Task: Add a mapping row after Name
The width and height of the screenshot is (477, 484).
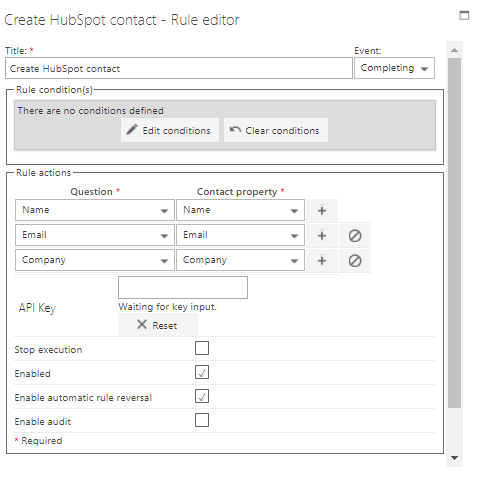Action: 322,210
